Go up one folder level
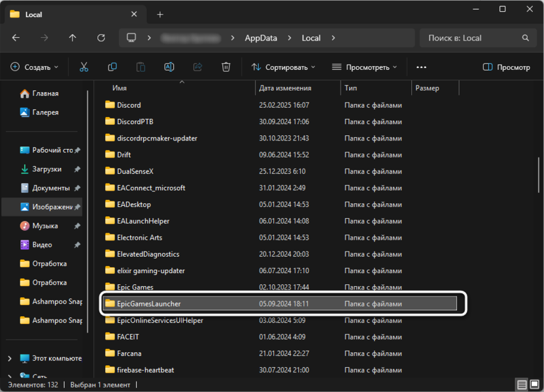 click(x=73, y=38)
